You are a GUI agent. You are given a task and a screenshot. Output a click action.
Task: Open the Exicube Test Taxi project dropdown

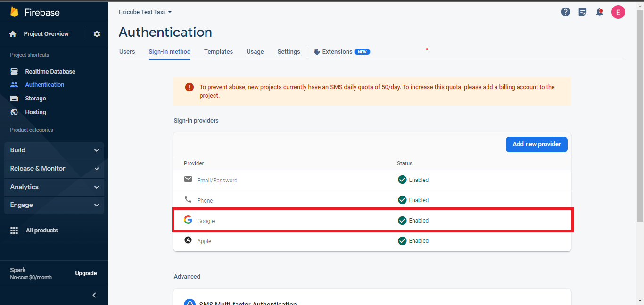coord(145,12)
